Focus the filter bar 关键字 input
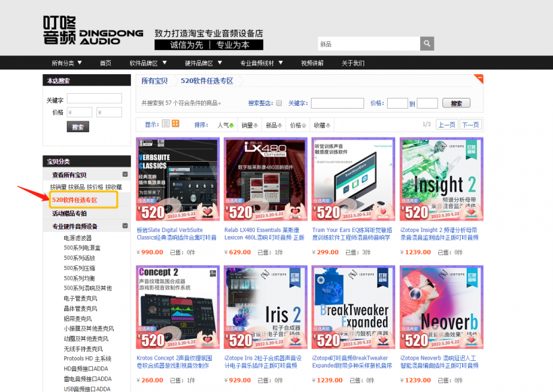The image size is (553, 392). point(337,103)
